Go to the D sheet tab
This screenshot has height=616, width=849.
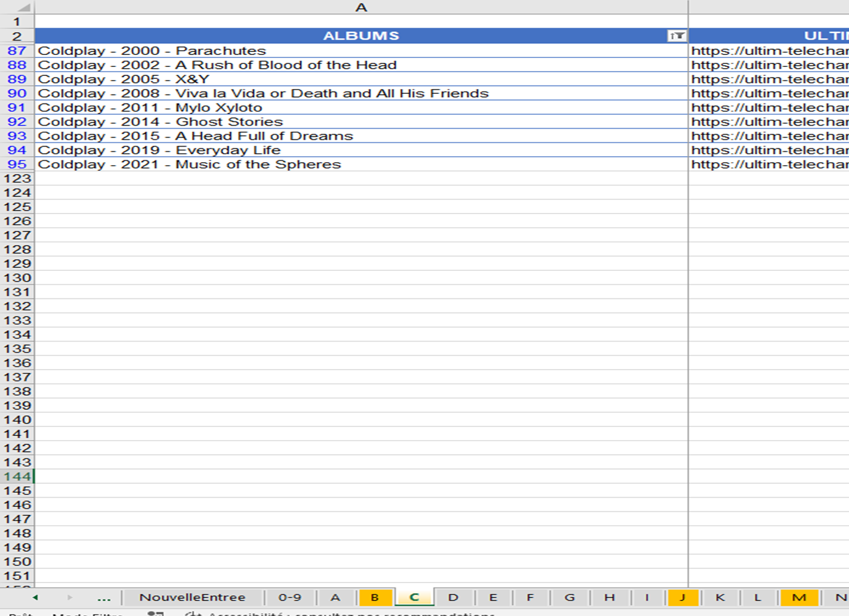(x=453, y=597)
